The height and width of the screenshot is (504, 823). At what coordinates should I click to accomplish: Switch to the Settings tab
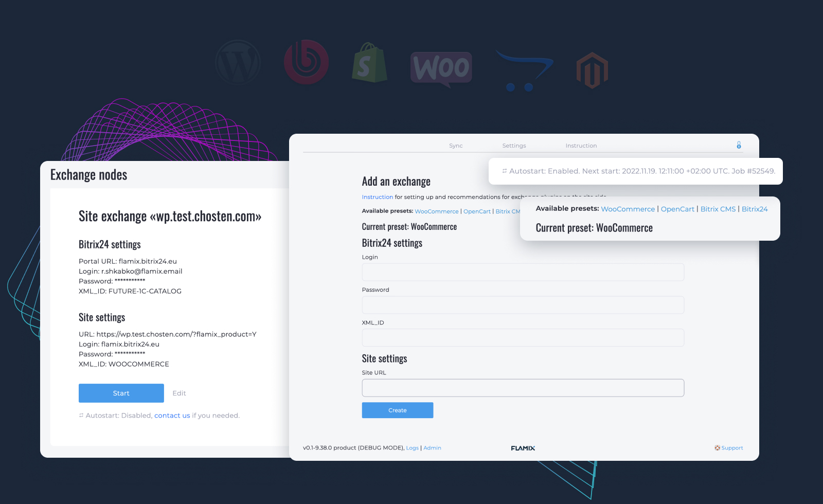pos(514,146)
